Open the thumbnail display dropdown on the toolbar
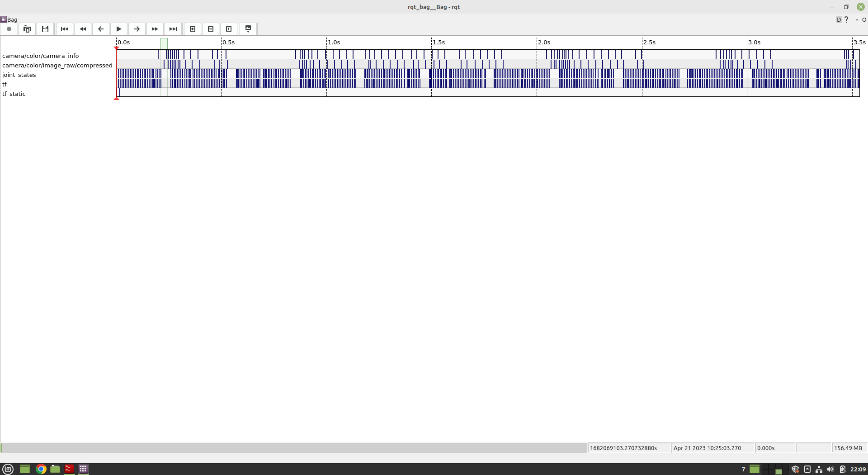The height and width of the screenshot is (475, 868). click(x=248, y=29)
